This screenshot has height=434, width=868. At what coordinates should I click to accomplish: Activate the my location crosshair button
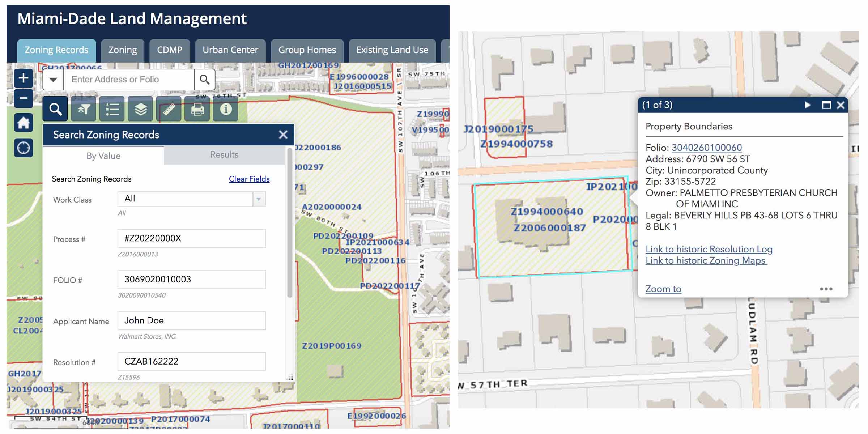pos(24,148)
